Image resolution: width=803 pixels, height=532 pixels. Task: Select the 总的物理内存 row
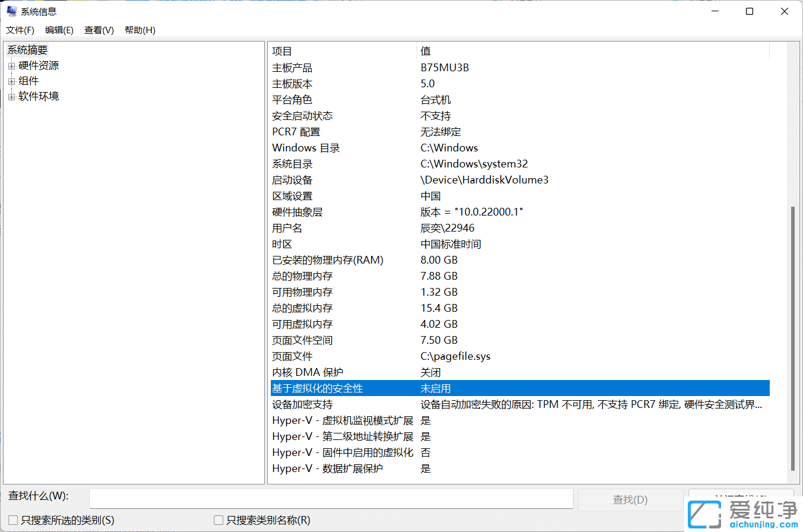point(520,276)
